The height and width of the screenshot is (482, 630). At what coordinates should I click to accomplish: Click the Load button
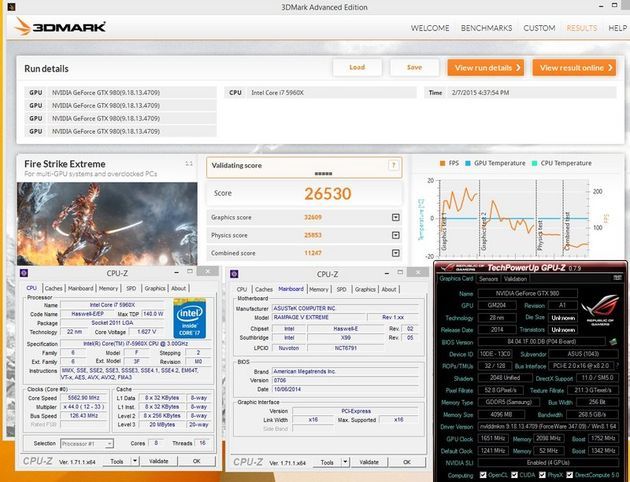pyautogui.click(x=357, y=67)
